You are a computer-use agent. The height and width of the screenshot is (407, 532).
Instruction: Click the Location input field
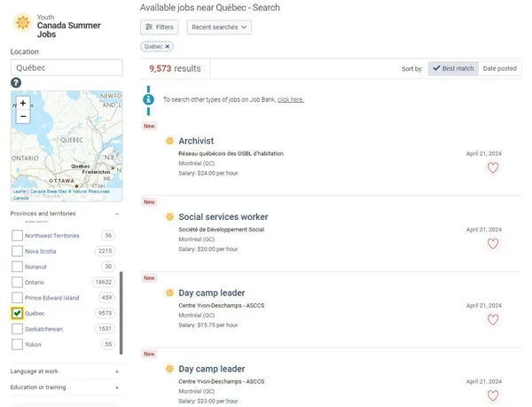(66, 67)
